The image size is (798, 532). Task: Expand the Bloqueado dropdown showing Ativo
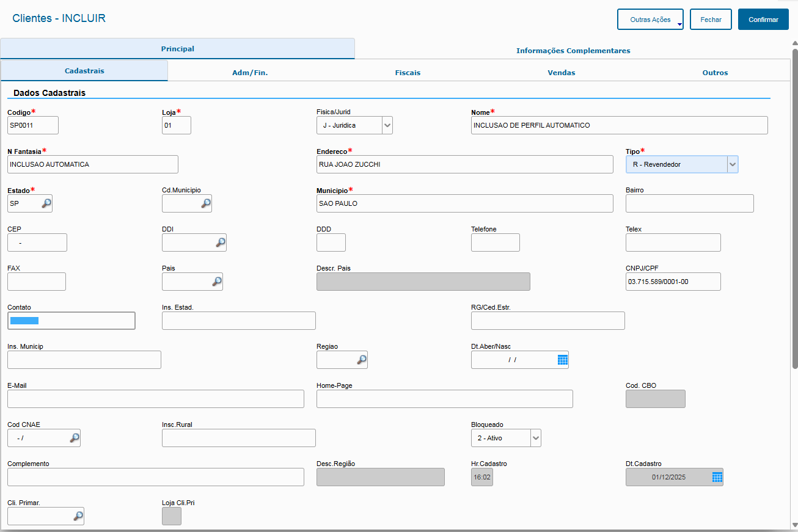(535, 438)
